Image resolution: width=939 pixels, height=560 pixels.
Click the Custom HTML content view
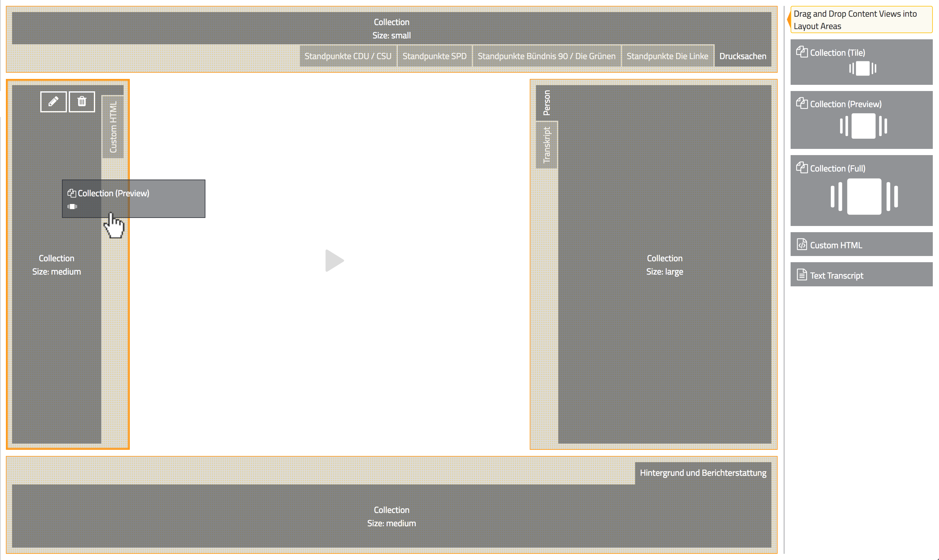(861, 244)
